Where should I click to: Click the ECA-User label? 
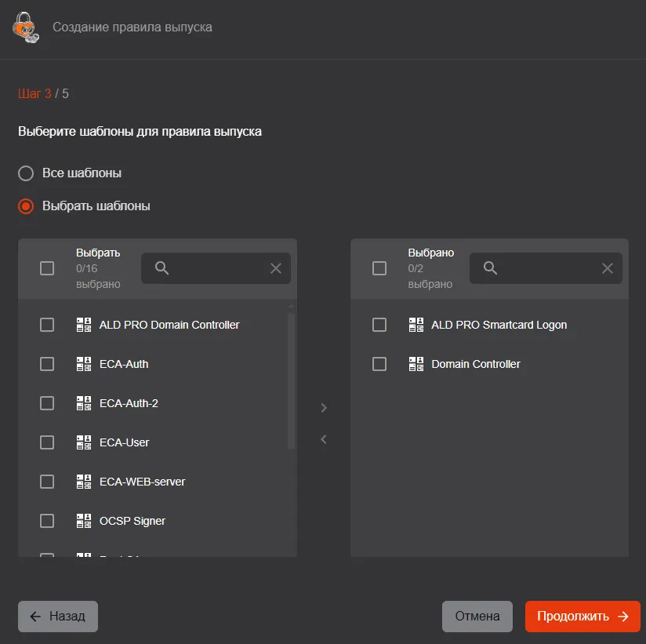tap(125, 442)
